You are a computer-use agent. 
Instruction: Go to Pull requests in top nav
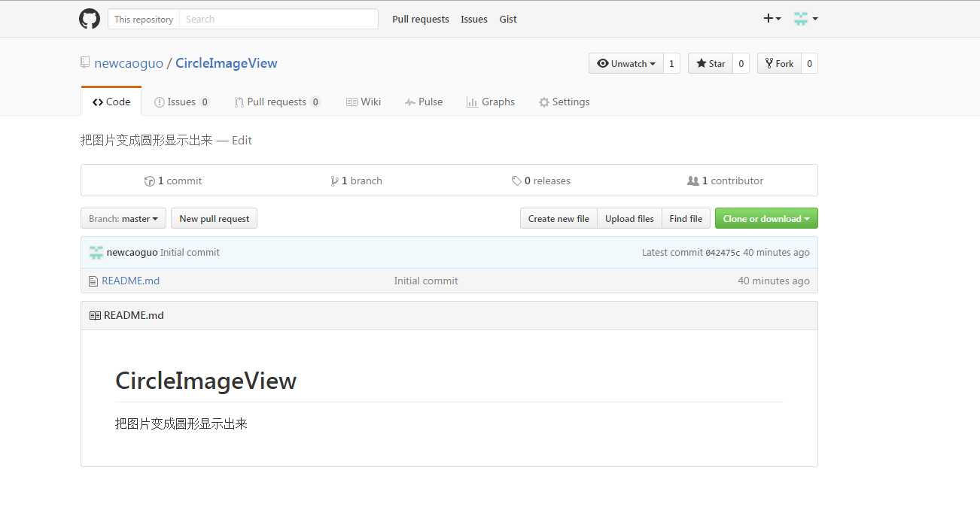tap(421, 19)
